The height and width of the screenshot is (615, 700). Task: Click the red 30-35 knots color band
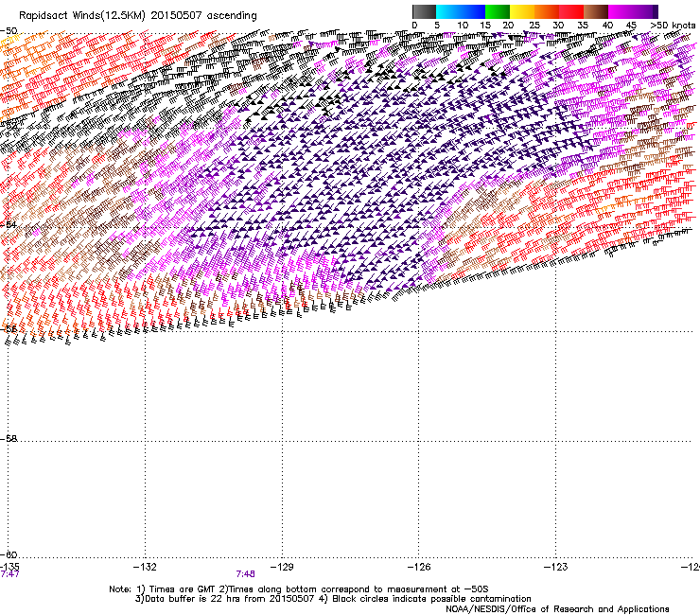[571, 11]
